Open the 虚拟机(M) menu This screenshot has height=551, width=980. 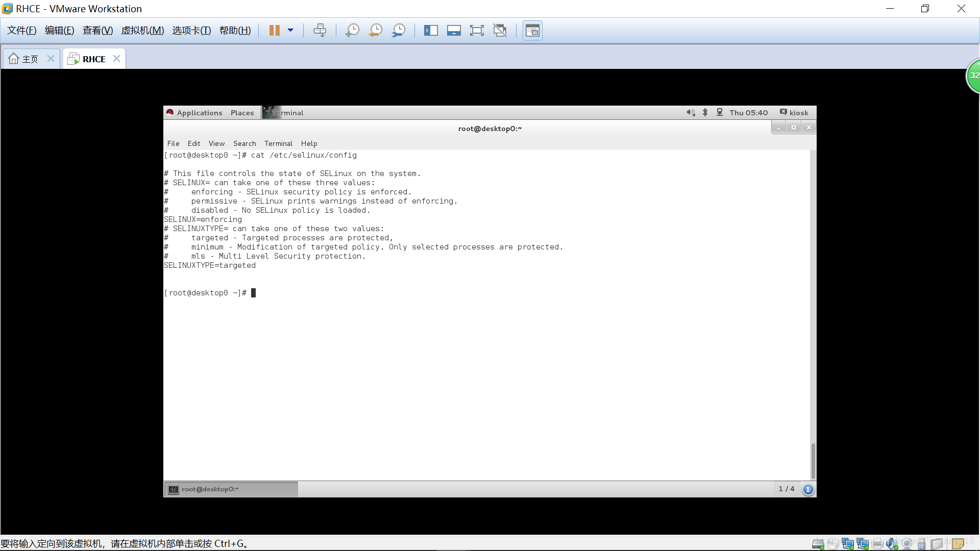coord(142,31)
